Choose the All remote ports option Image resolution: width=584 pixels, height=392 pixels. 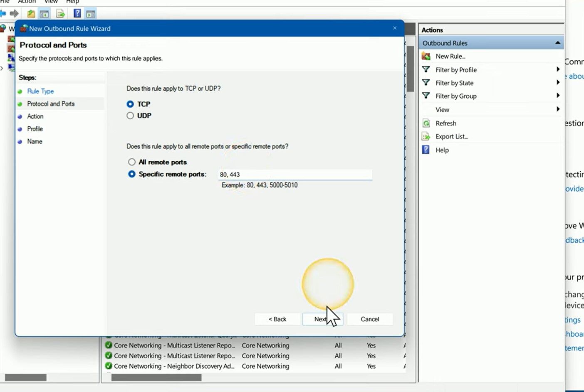coord(132,162)
